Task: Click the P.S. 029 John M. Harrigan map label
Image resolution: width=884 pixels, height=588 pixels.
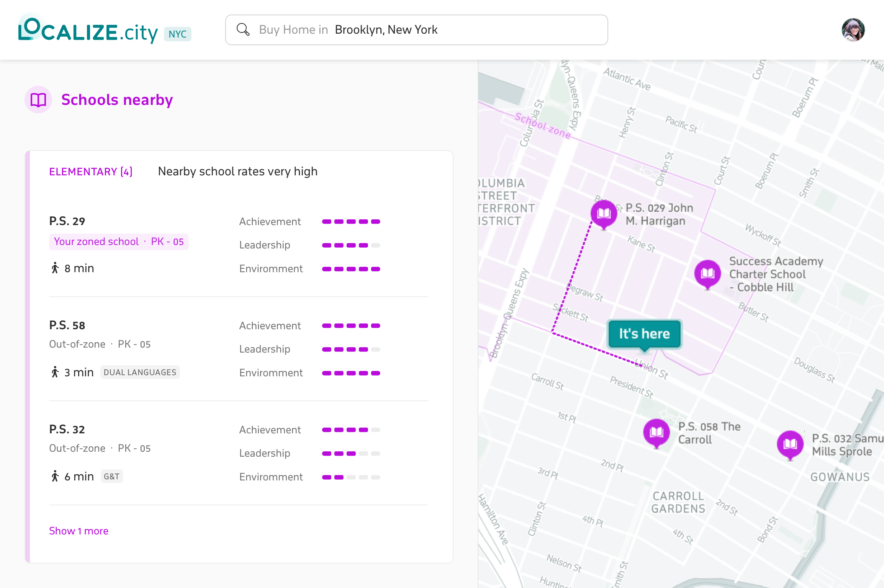Action: click(659, 214)
